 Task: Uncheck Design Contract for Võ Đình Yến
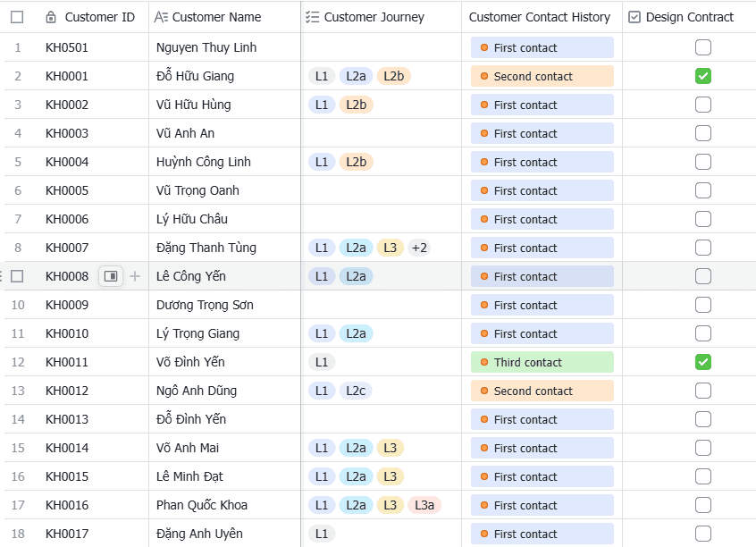(703, 362)
